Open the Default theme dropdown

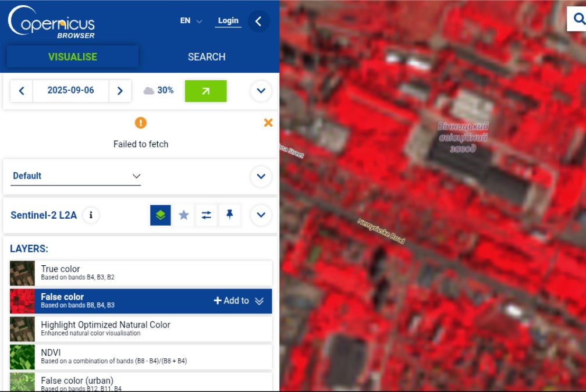76,176
